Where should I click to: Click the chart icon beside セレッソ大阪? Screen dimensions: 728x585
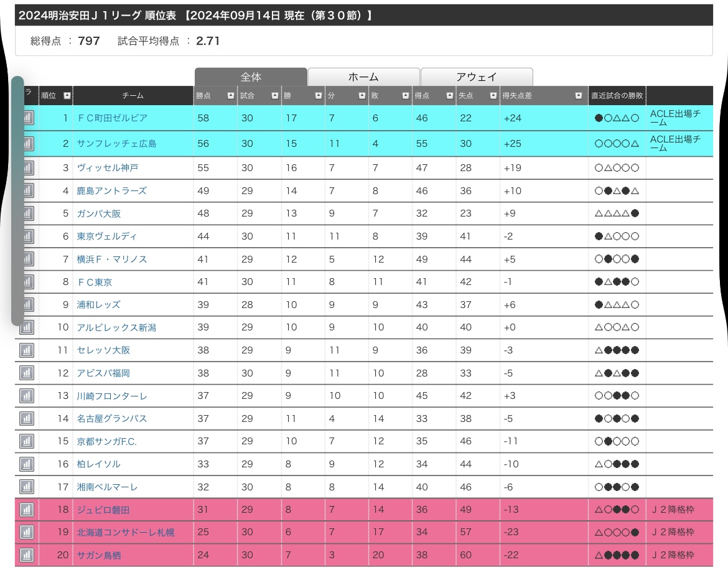click(x=26, y=350)
